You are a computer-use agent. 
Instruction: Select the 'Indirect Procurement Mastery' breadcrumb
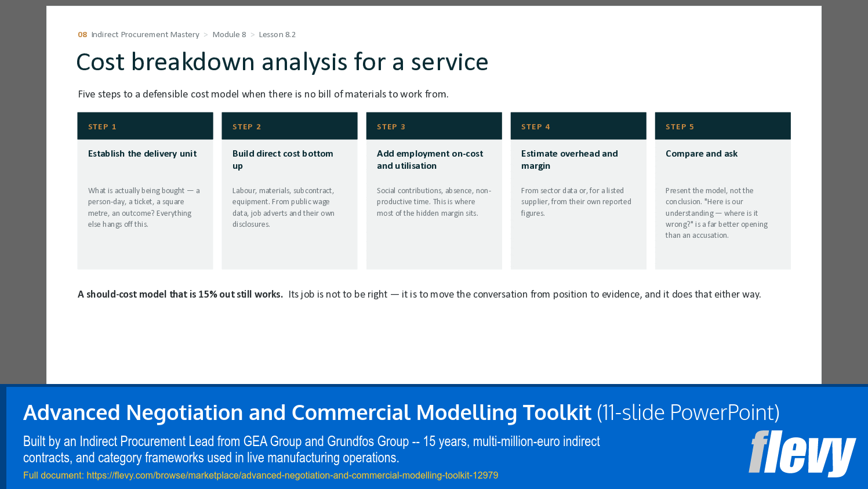[145, 35]
